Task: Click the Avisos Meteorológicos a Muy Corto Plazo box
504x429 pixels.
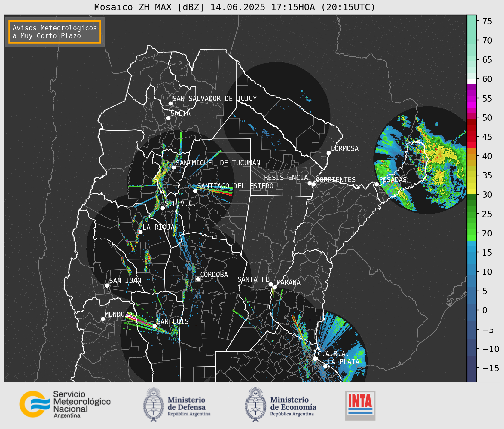Action: pyautogui.click(x=55, y=32)
